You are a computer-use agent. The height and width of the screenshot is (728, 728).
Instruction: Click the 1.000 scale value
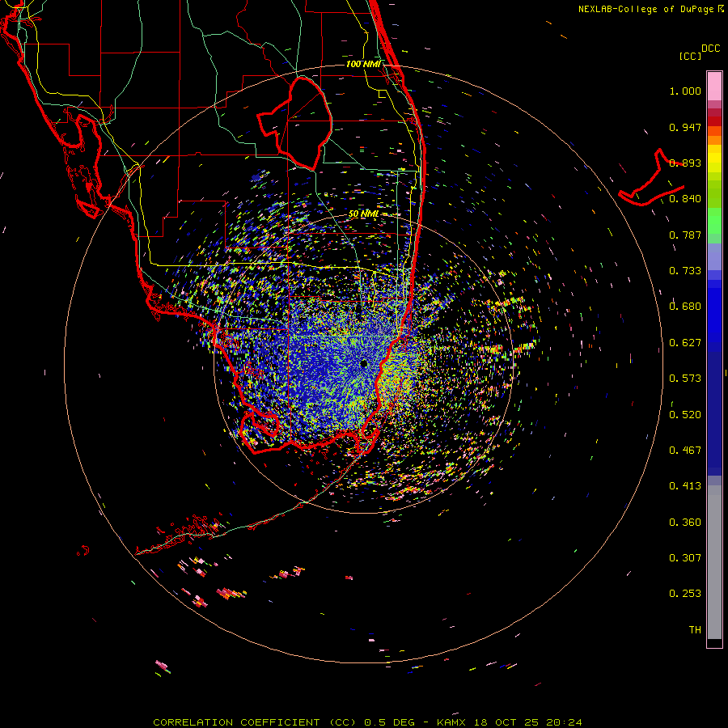(x=685, y=91)
